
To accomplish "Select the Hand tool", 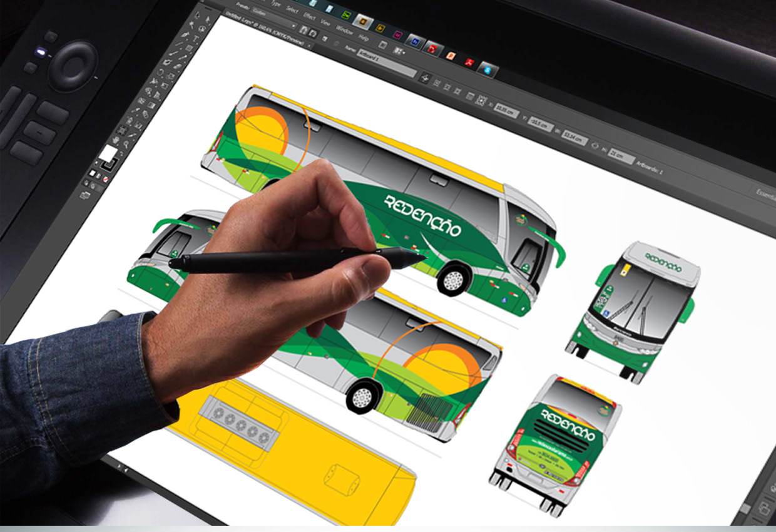I will pyautogui.click(x=116, y=140).
